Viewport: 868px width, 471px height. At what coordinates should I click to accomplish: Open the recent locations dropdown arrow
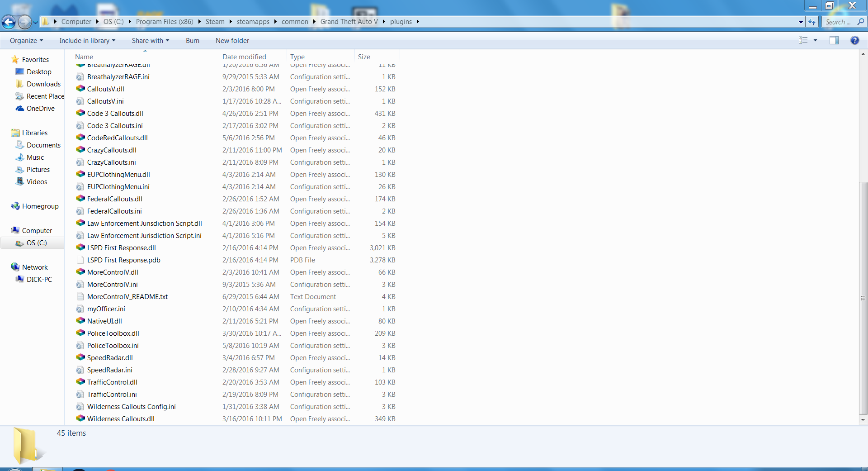[x=35, y=22]
